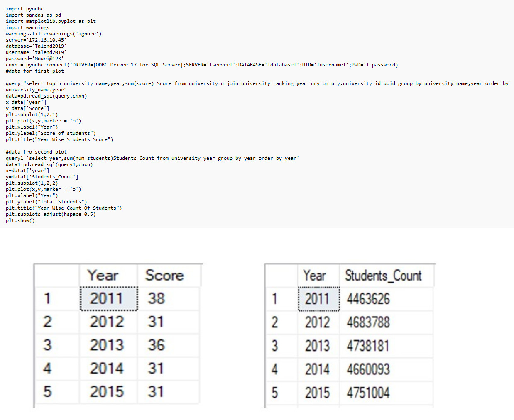The image size is (514, 420).
Task: Select the student count cell 4660093
Action: click(368, 369)
